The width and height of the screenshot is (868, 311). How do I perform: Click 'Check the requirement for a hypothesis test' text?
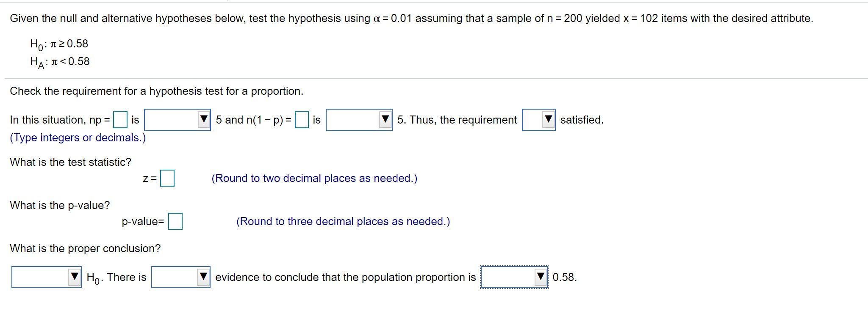156,91
